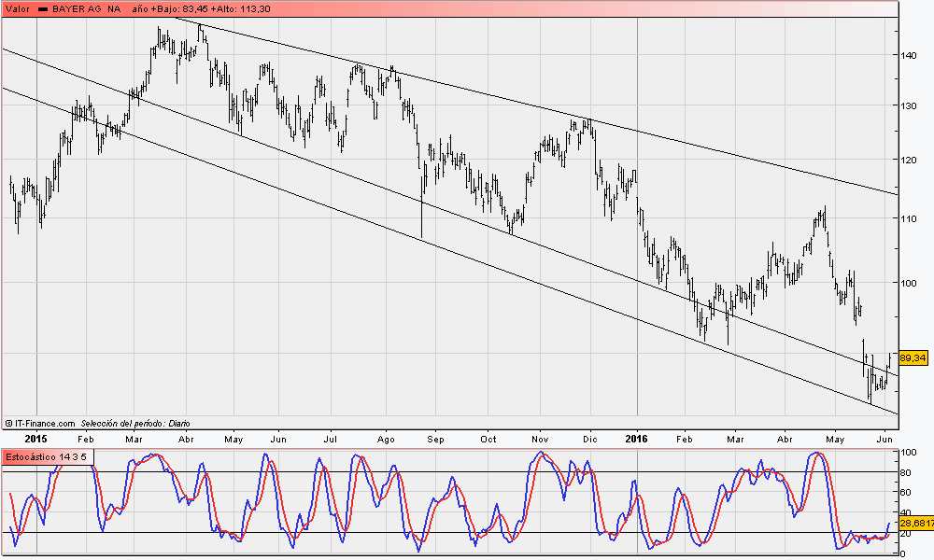Image resolution: width=934 pixels, height=560 pixels.
Task: Click the copyright symbol before IT-Finance.com
Action: 8,423
